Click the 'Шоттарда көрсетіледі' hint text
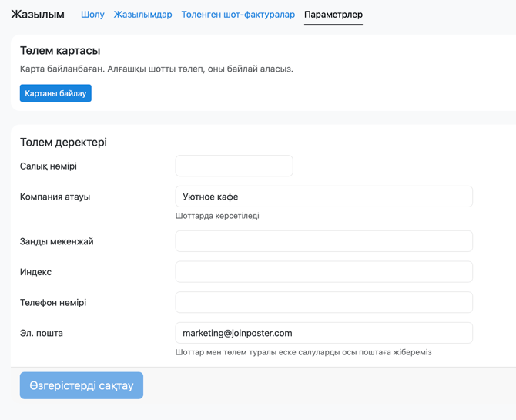 click(217, 216)
